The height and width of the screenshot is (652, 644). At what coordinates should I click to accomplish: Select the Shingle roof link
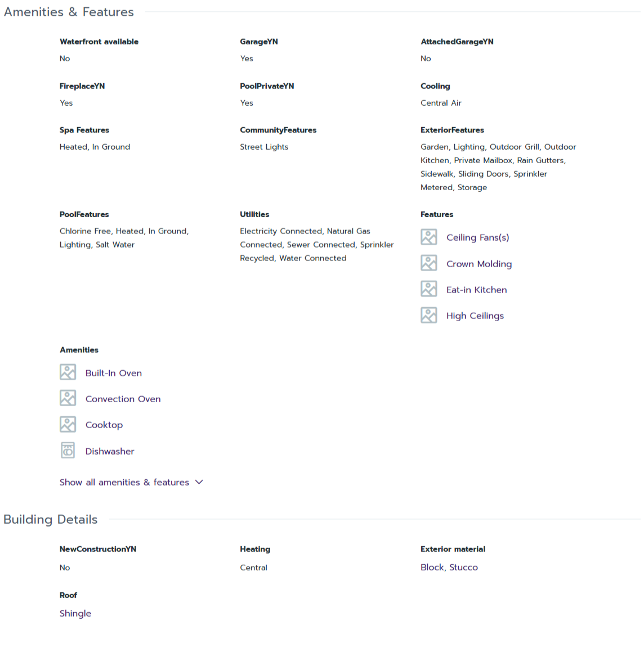(x=75, y=613)
